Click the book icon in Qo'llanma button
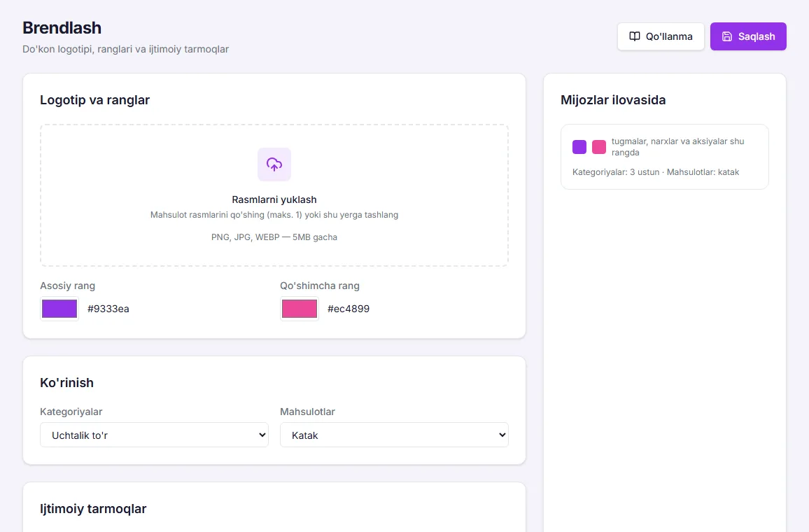This screenshot has height=532, width=809. 635,36
